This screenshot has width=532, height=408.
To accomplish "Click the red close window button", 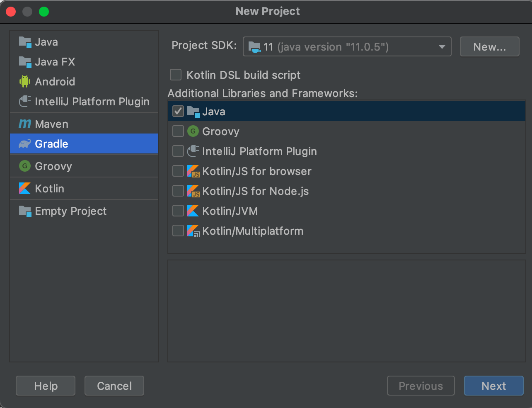I will pos(11,12).
